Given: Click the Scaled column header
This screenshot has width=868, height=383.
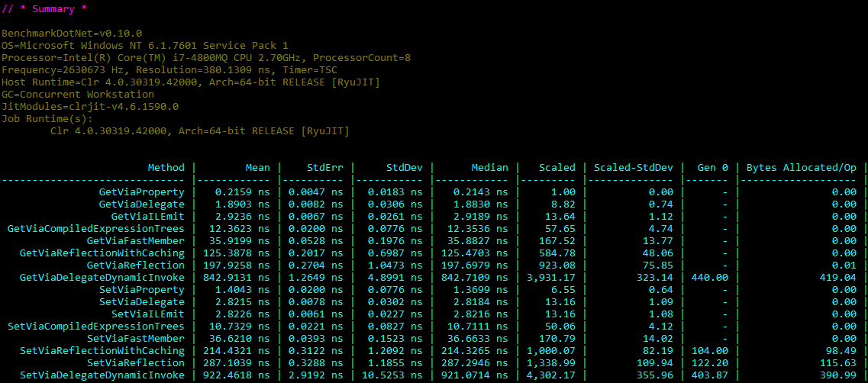Looking at the screenshot, I should [557, 167].
